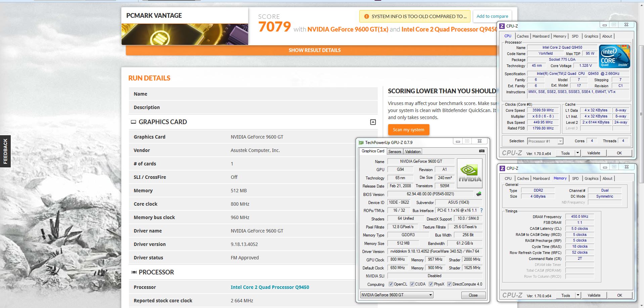Click Close button in GPU-Z

(x=473, y=295)
